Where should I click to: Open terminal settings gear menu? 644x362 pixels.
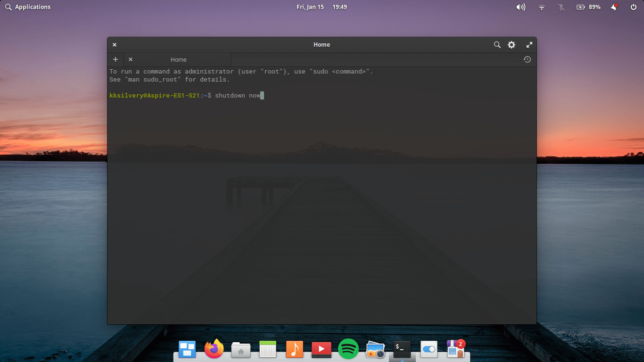512,45
